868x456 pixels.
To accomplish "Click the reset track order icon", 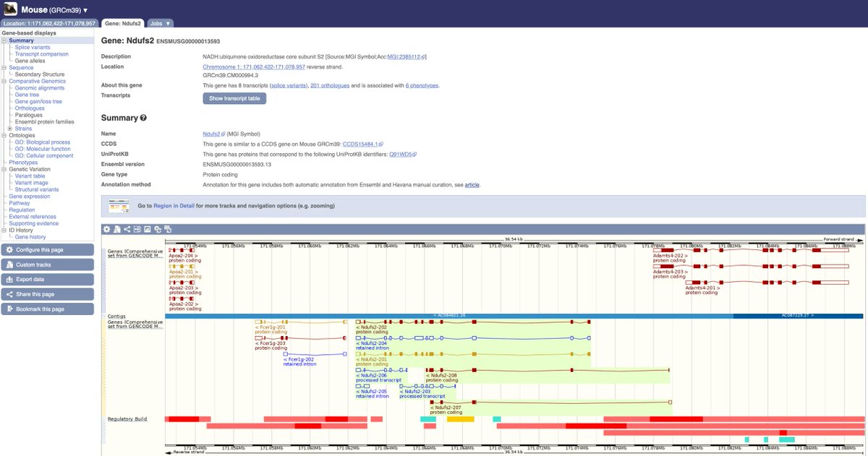I will click(x=167, y=229).
